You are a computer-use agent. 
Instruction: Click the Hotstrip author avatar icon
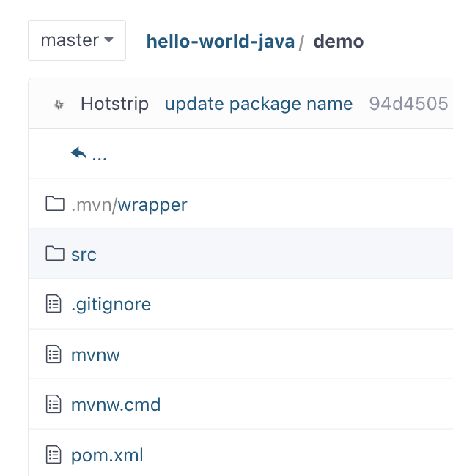[59, 105]
